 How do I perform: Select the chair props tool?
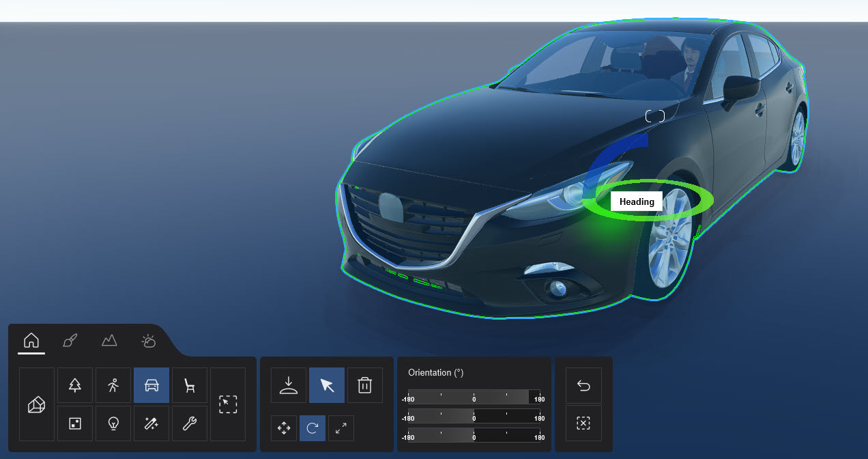pyautogui.click(x=189, y=385)
